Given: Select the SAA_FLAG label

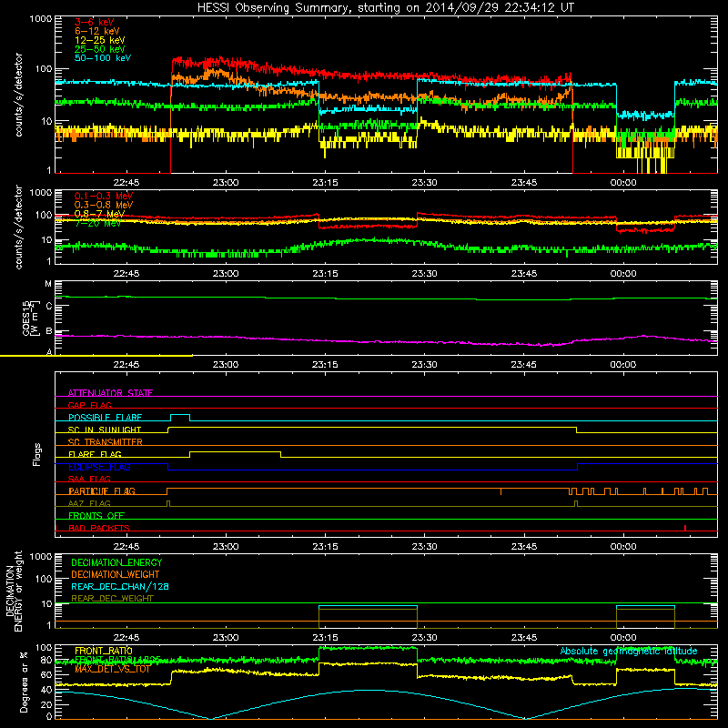Looking at the screenshot, I should click(89, 479).
